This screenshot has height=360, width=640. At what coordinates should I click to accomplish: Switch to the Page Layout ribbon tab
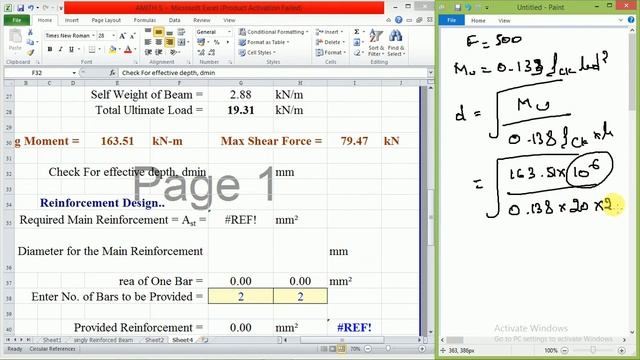pos(106,20)
